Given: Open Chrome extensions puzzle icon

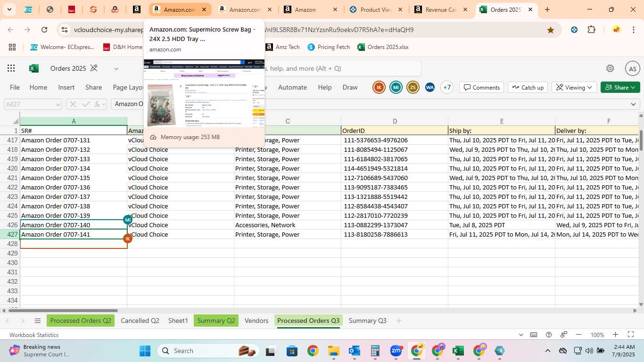Looking at the screenshot, I should click(591, 30).
